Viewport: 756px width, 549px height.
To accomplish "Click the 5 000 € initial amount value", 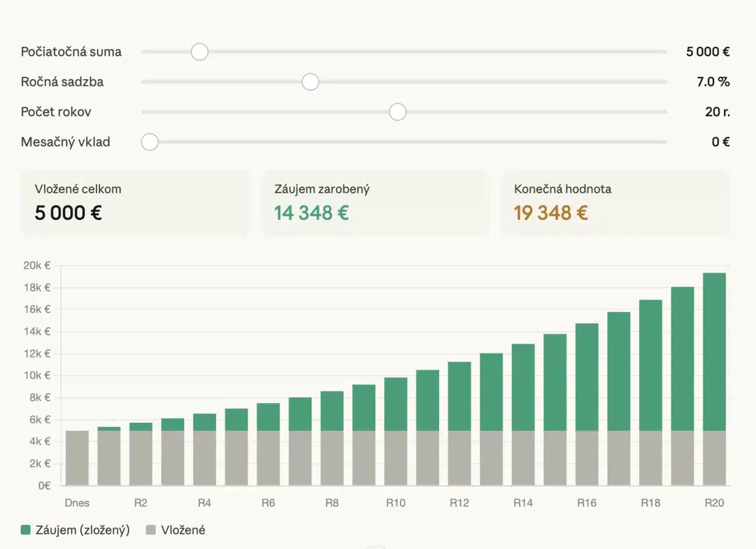I will click(x=707, y=52).
